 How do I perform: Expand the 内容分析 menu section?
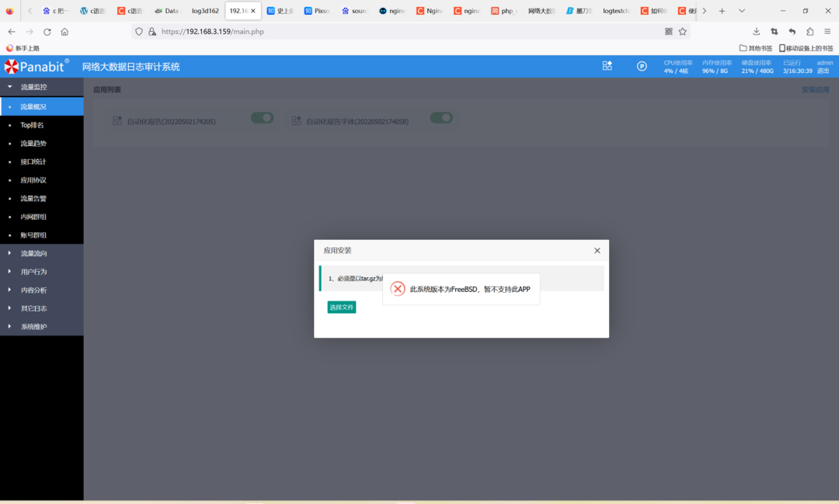click(x=42, y=290)
